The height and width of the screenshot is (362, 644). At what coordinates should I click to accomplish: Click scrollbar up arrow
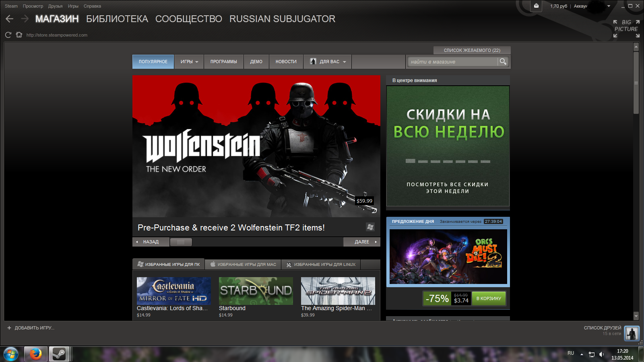[636, 47]
